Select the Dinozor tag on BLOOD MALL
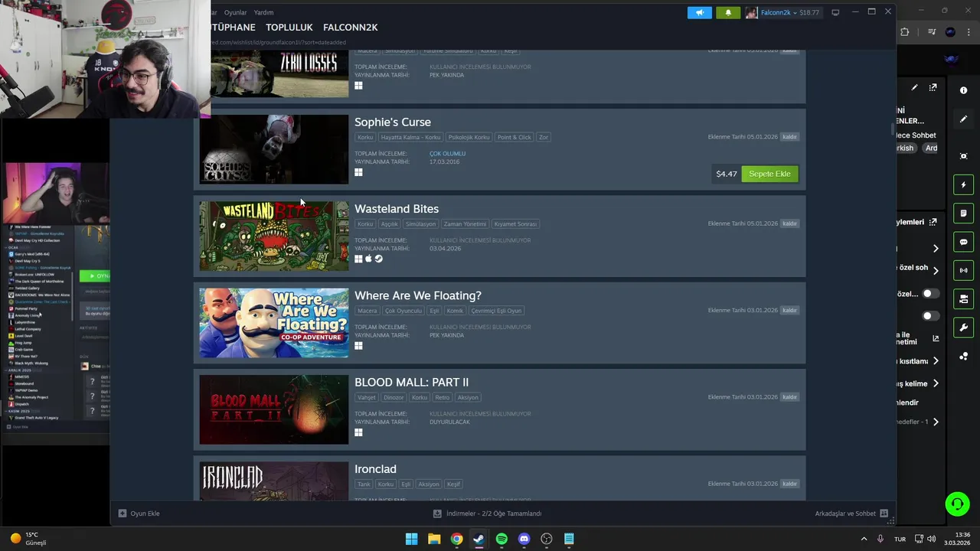Viewport: 980px width, 551px height. pyautogui.click(x=393, y=397)
